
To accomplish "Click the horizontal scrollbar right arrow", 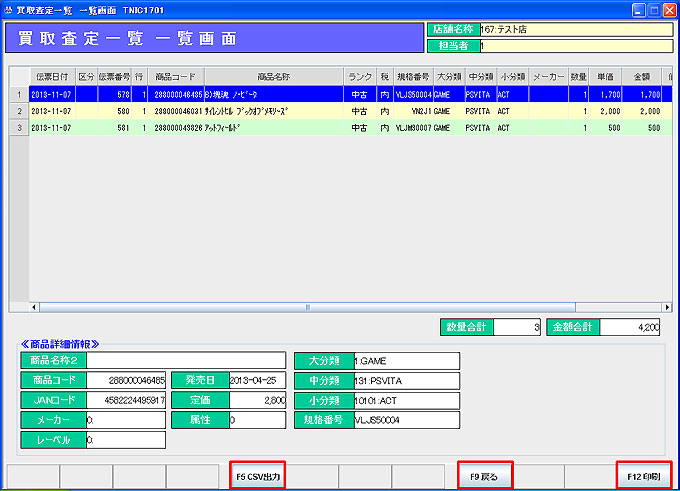I will coord(667,307).
